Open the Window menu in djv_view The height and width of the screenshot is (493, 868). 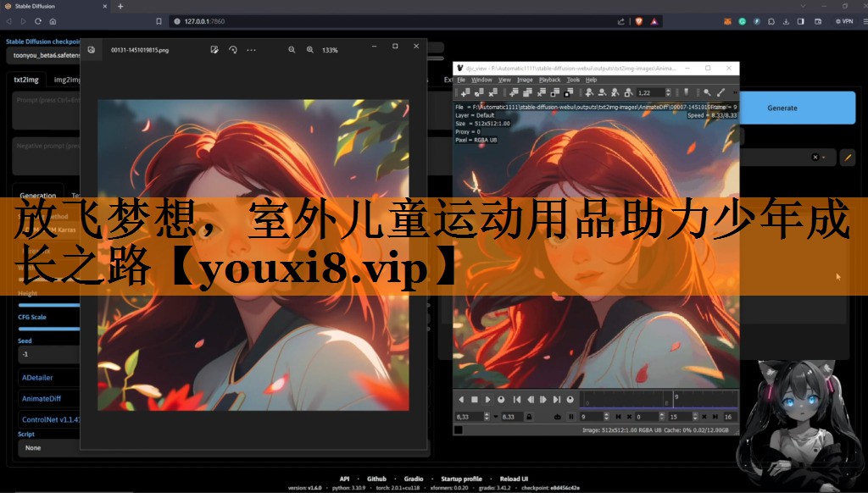(x=481, y=80)
